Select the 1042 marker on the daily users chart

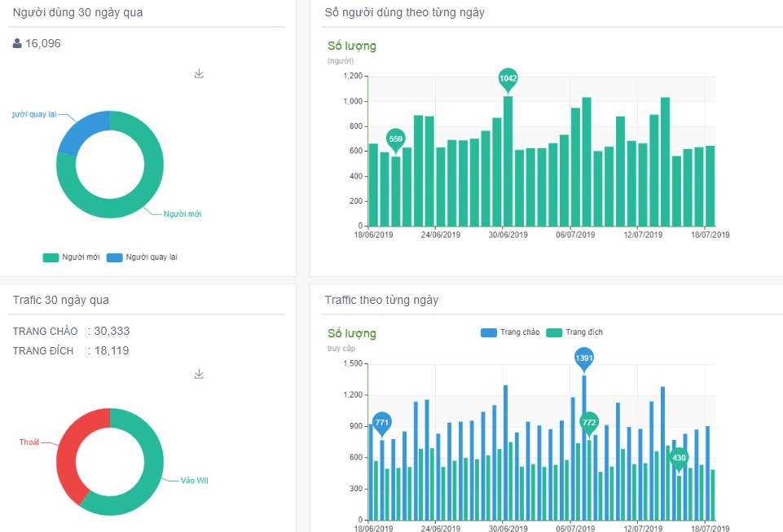(506, 77)
